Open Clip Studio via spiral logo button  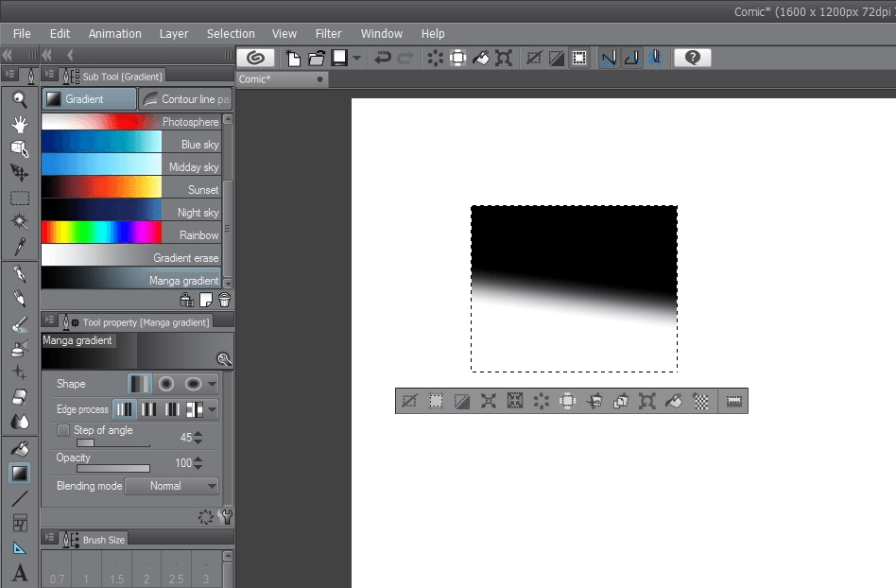click(x=255, y=58)
